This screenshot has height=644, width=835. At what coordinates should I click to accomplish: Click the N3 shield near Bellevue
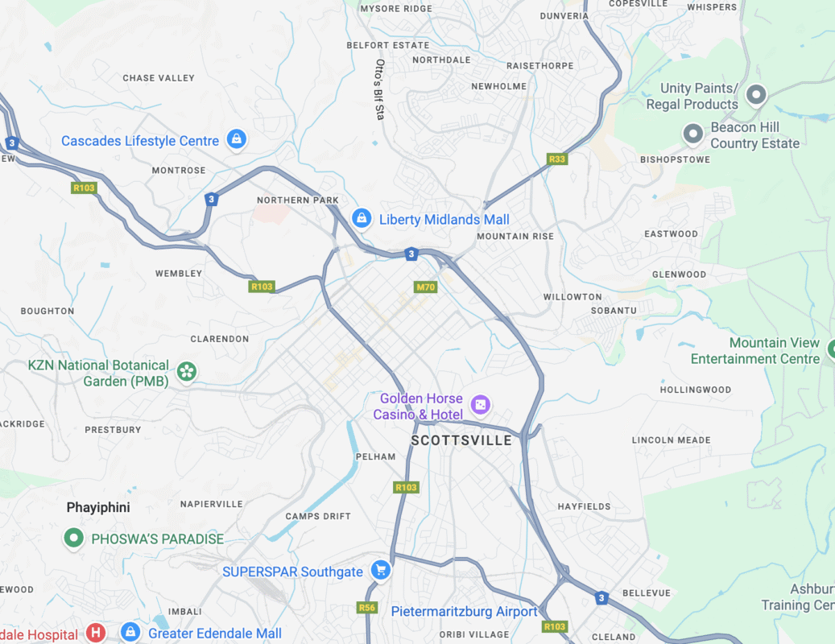601,597
